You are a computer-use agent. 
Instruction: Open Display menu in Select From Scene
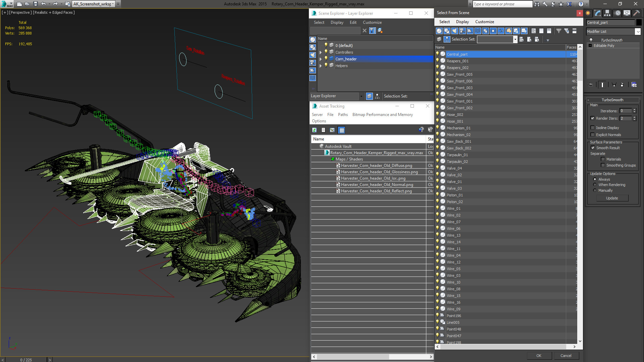tap(462, 22)
